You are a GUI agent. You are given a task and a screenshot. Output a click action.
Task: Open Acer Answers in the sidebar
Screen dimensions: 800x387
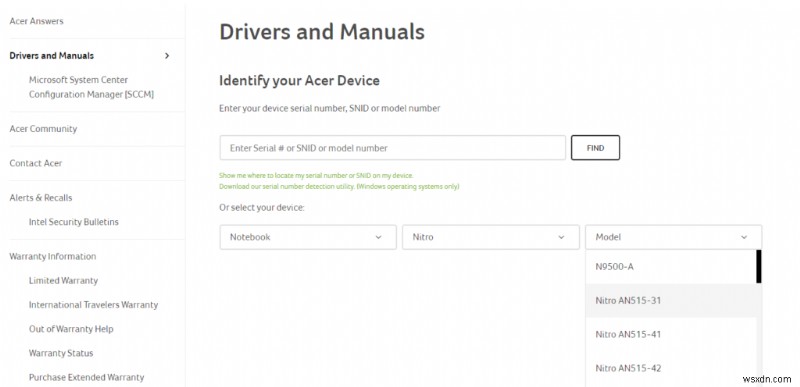click(36, 21)
